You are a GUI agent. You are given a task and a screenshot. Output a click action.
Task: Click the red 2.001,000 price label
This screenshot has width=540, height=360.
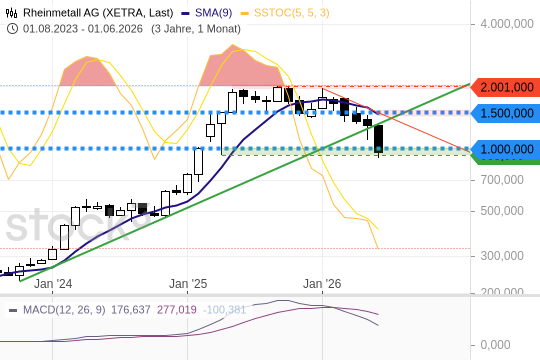[x=505, y=88]
